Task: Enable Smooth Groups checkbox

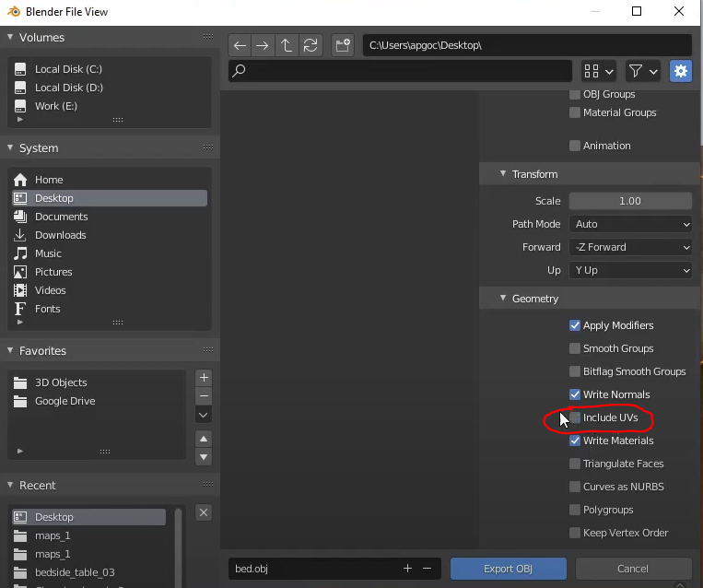Action: [574, 348]
